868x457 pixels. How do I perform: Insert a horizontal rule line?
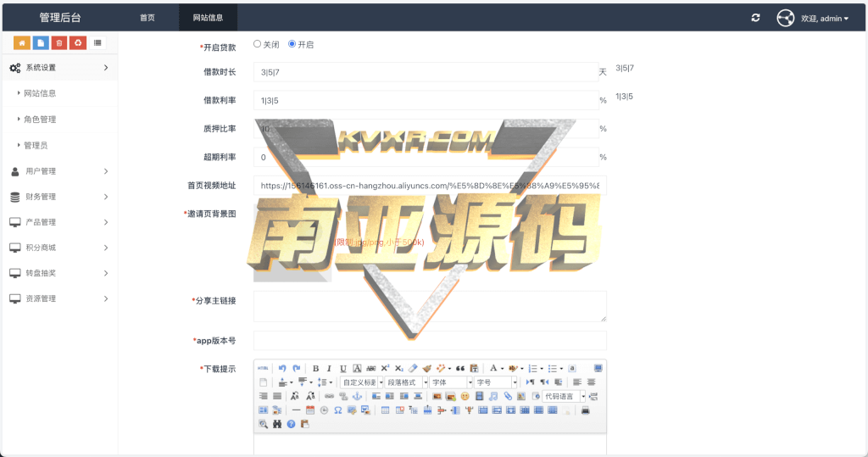[296, 410]
